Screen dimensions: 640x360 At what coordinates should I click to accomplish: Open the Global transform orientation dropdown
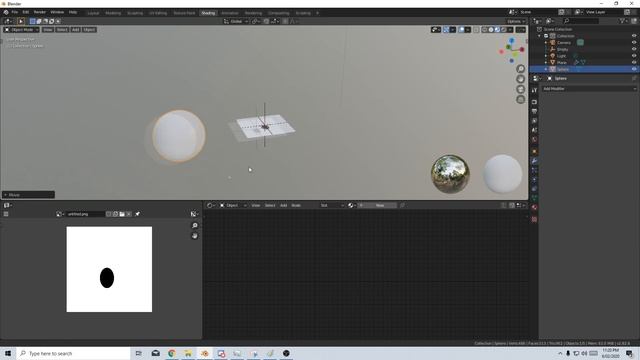pyautogui.click(x=236, y=21)
